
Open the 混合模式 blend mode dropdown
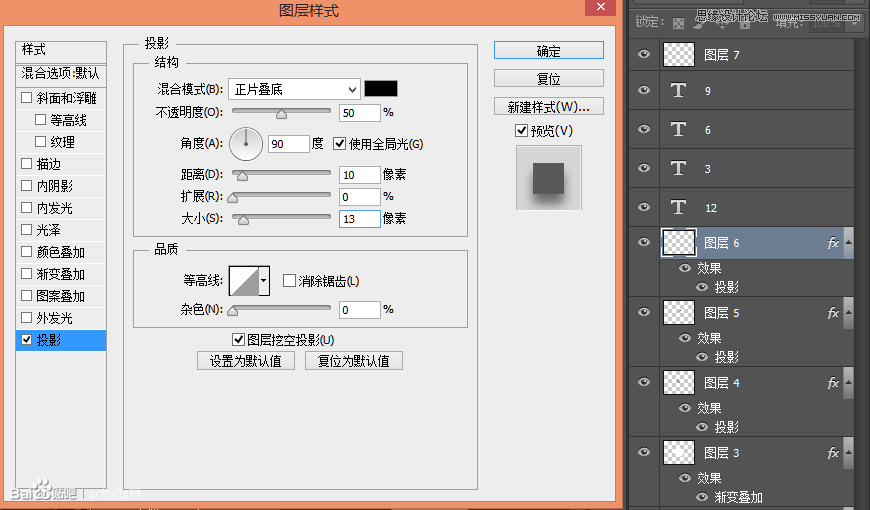[x=294, y=89]
